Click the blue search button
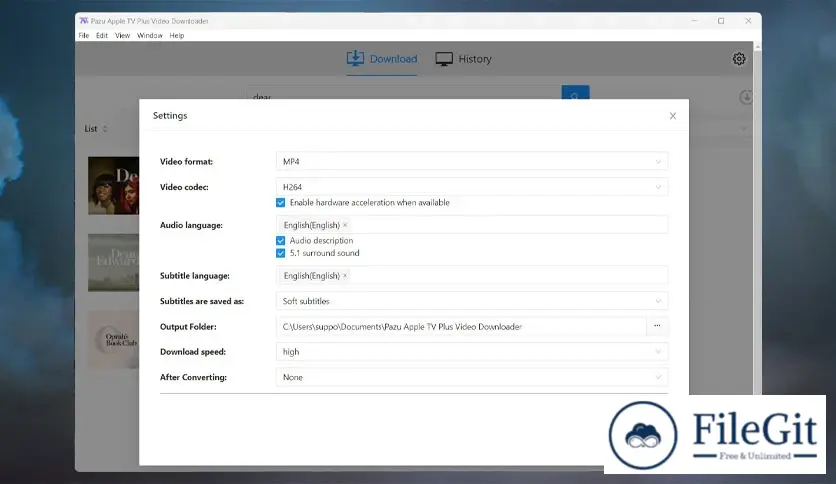The height and width of the screenshot is (484, 836). coord(575,92)
